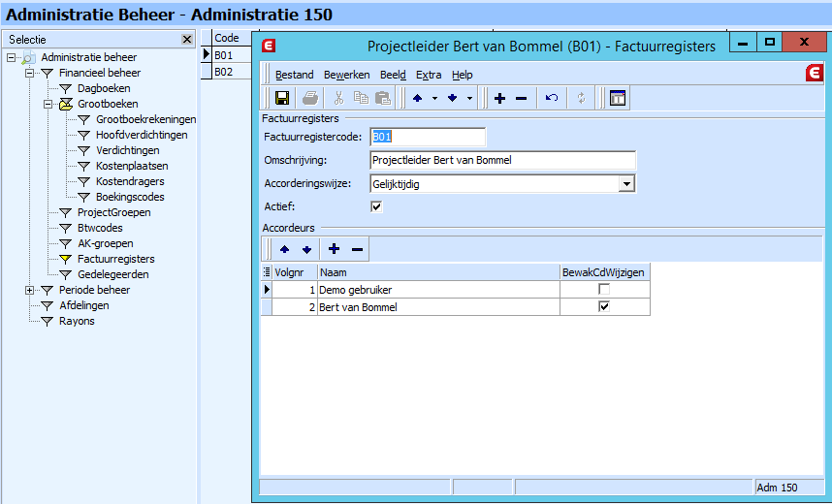Remove accordeur using the minus icon
The image size is (832, 504).
coord(357,250)
